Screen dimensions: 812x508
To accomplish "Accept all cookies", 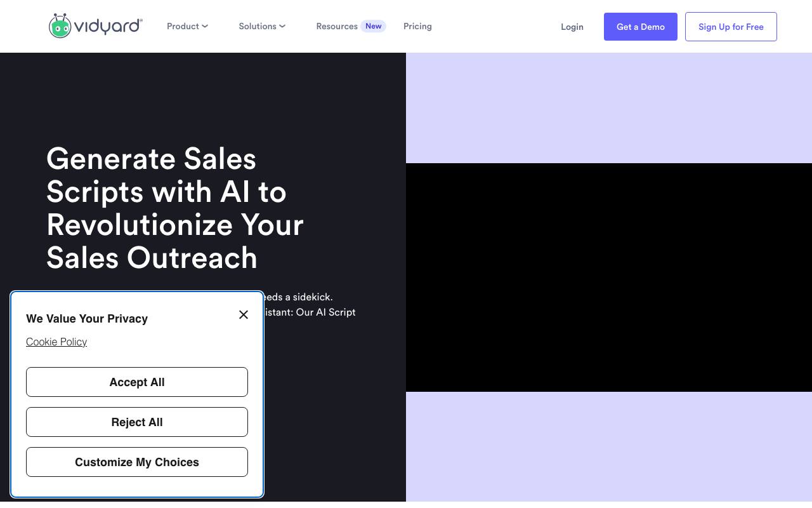I will [x=137, y=382].
